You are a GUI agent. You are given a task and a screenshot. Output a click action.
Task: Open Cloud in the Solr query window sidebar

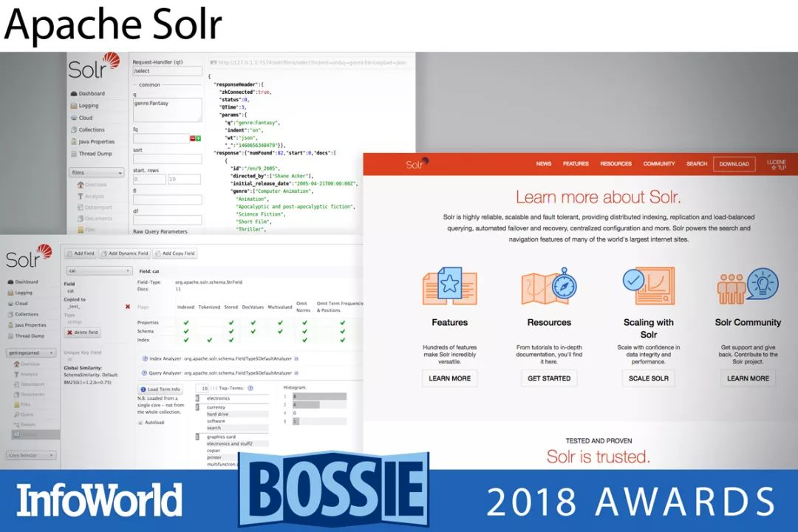[x=82, y=117]
